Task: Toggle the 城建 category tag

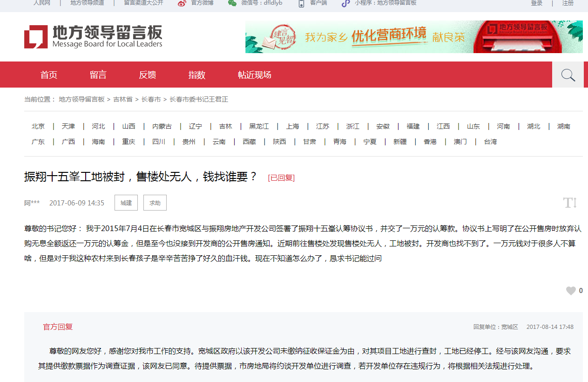Action: [x=126, y=202]
